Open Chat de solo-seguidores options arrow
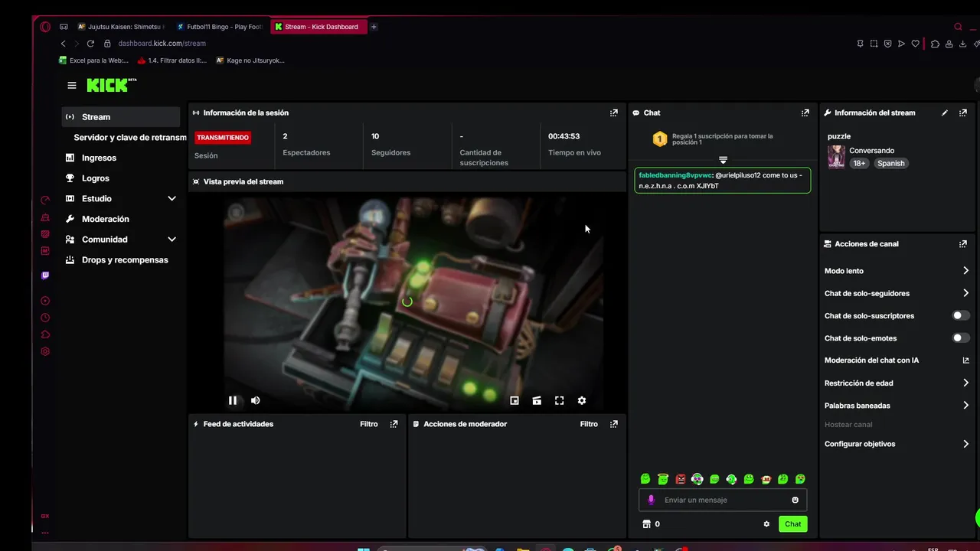Image resolution: width=980 pixels, height=551 pixels. pyautogui.click(x=965, y=293)
